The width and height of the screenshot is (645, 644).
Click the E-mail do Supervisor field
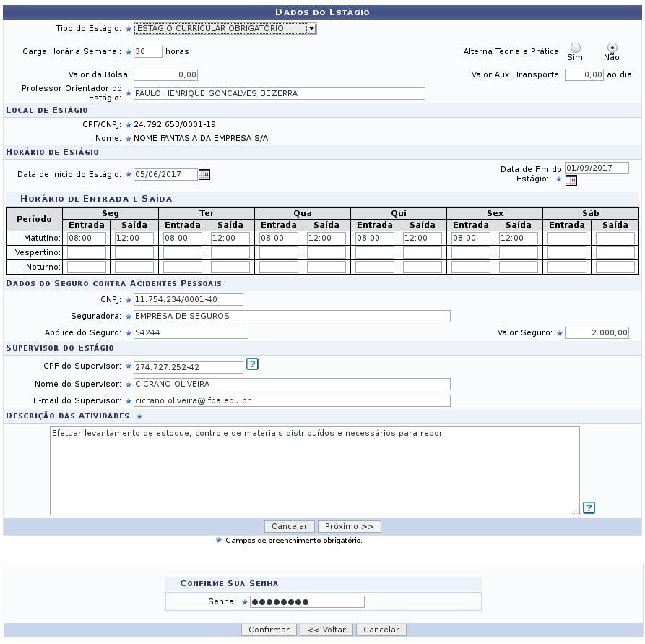292,400
